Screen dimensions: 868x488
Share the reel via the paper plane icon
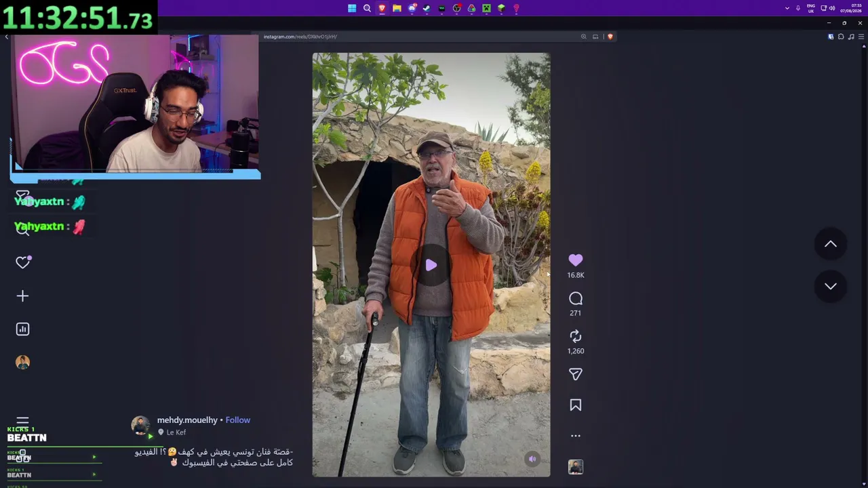576,374
